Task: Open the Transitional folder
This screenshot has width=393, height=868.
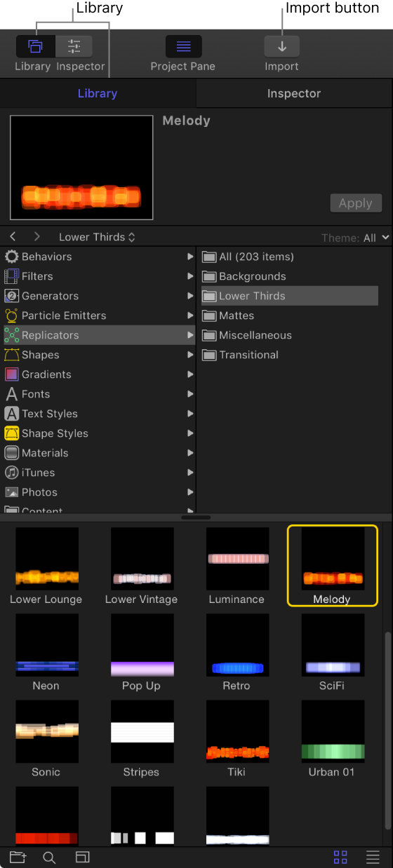Action: pyautogui.click(x=290, y=355)
